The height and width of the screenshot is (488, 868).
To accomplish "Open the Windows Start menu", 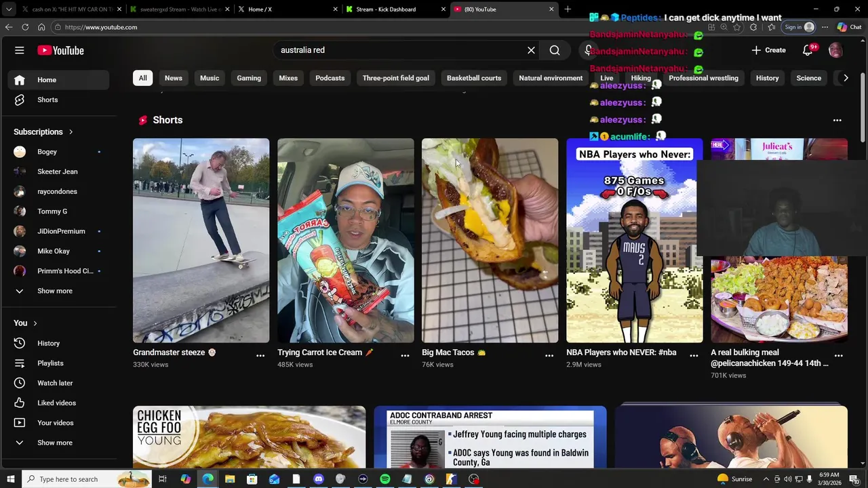I will click(10, 479).
